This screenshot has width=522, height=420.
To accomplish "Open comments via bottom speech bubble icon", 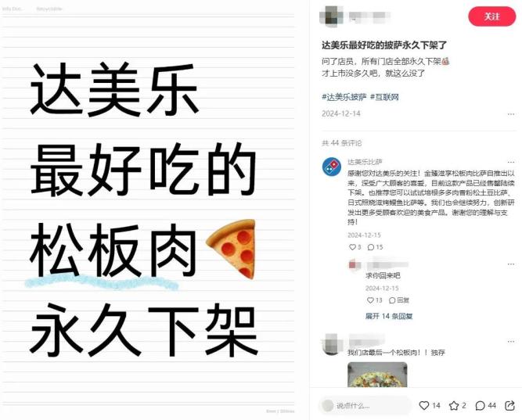I will point(480,405).
